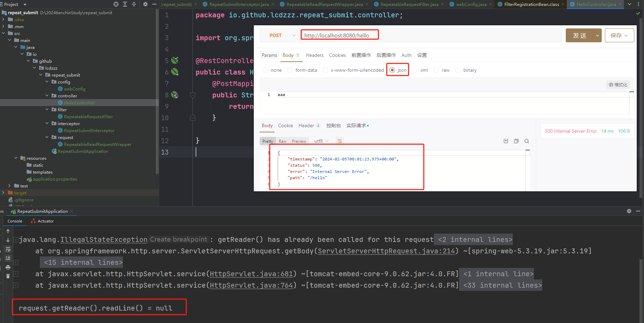Expand the test folder in tree
Screen dimensions: 644x323
click(10, 186)
